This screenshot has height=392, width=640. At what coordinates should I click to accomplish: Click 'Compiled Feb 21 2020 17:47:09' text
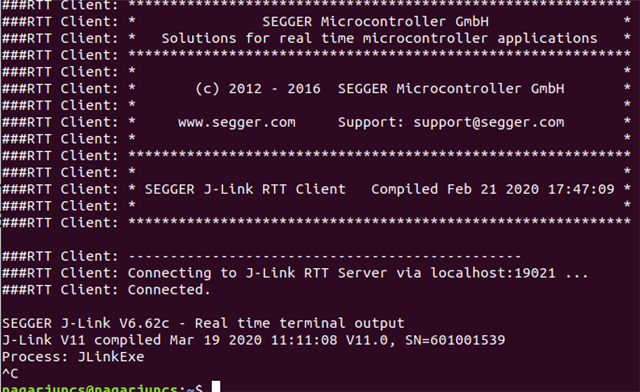(x=493, y=189)
